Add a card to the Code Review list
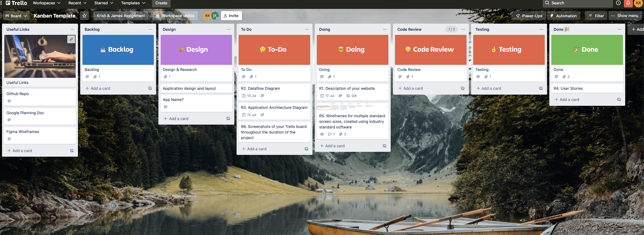The width and height of the screenshot is (644, 235). (410, 89)
